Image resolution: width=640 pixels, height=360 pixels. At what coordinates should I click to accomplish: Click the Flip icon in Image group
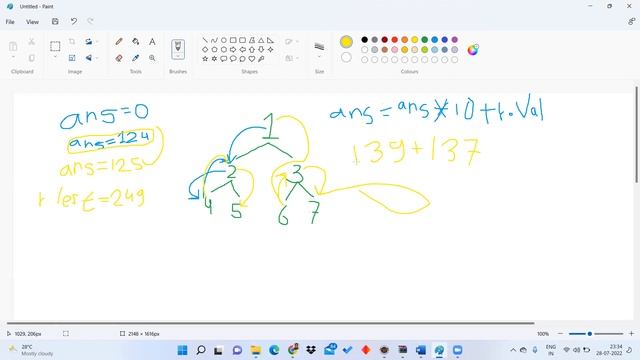point(89,58)
